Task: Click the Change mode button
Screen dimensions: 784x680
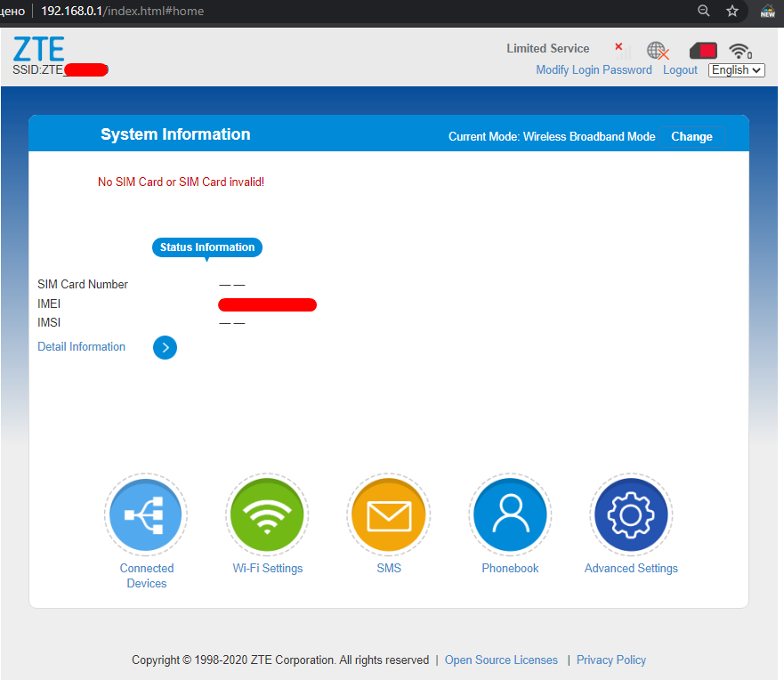Action: [x=691, y=137]
